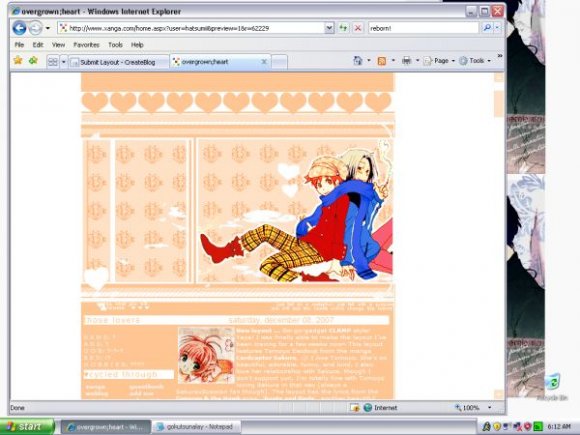Image resolution: width=580 pixels, height=435 pixels.
Task: Switch to Notepad taskbar button
Action: pos(197,427)
